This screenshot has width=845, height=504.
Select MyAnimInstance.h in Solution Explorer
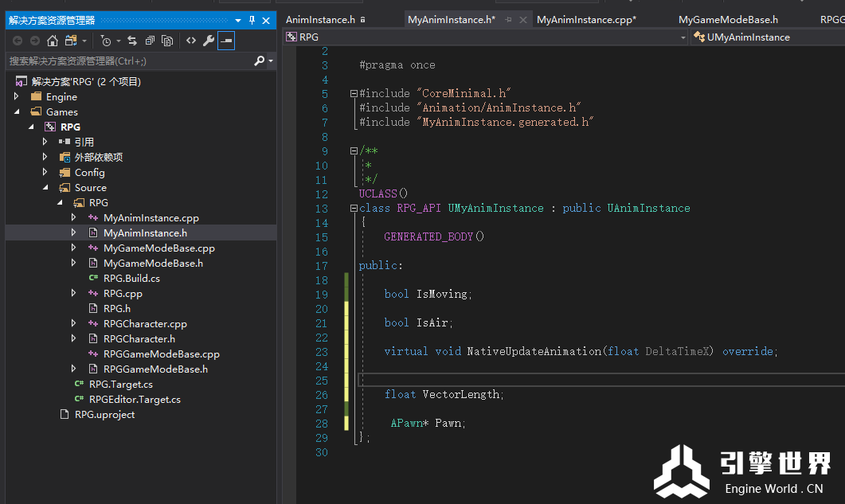pyautogui.click(x=145, y=232)
